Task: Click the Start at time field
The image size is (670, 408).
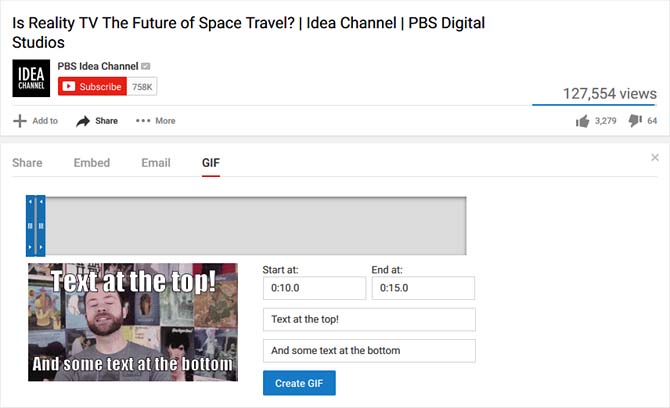Action: (x=314, y=288)
